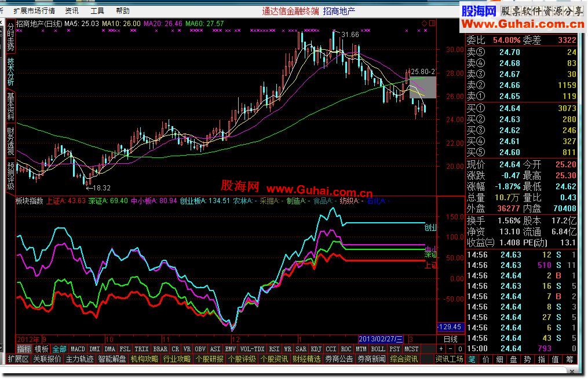This screenshot has height=379, width=588.
Task: Select the 价 quote panel tab
Action: point(486,359)
